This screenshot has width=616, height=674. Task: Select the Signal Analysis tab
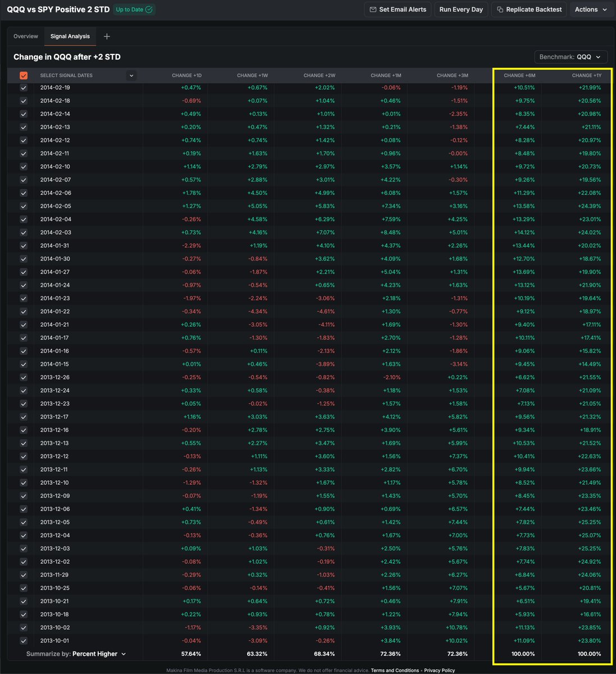[x=70, y=37]
